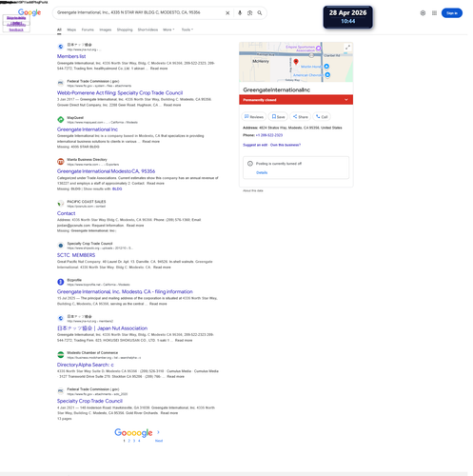
Task: Click the MapQuest result favicon
Action: [x=61, y=120]
